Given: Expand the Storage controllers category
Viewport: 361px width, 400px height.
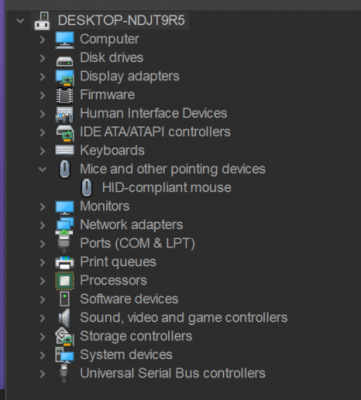Looking at the screenshot, I should tap(42, 337).
